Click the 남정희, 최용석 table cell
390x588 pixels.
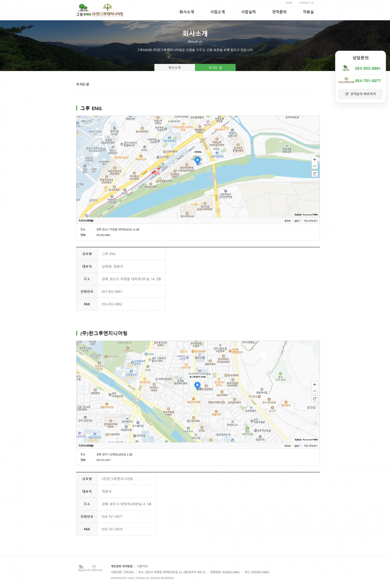pyautogui.click(x=131, y=266)
